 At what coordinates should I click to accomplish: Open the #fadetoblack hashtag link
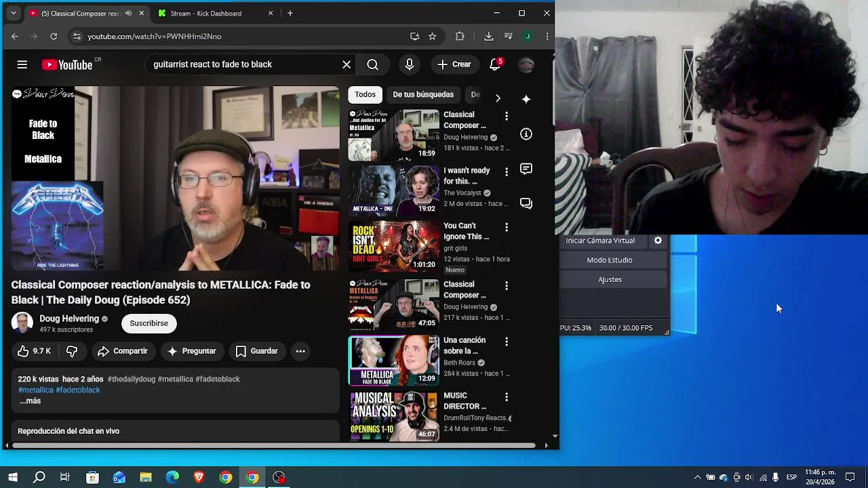click(78, 390)
